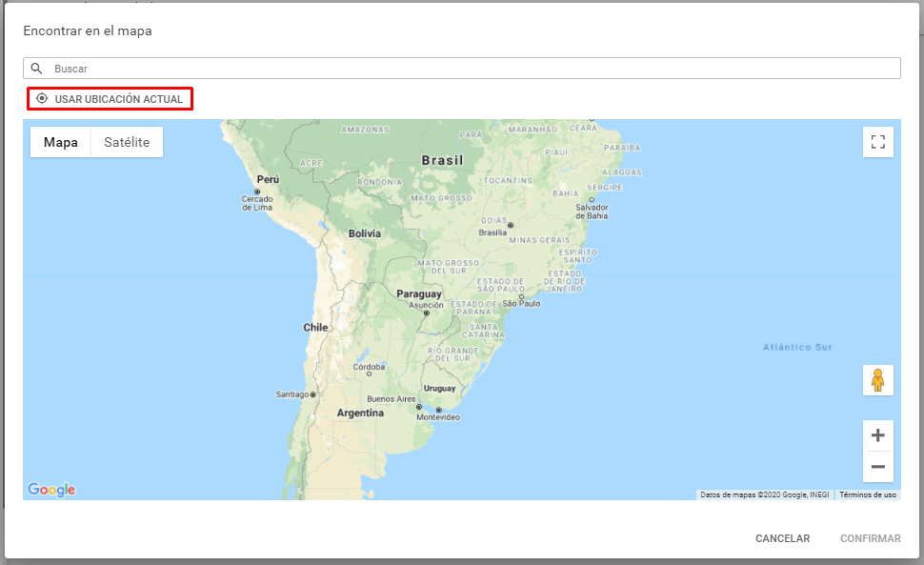The width and height of the screenshot is (924, 565).
Task: Select the Street View pegman icon
Action: tap(878, 380)
